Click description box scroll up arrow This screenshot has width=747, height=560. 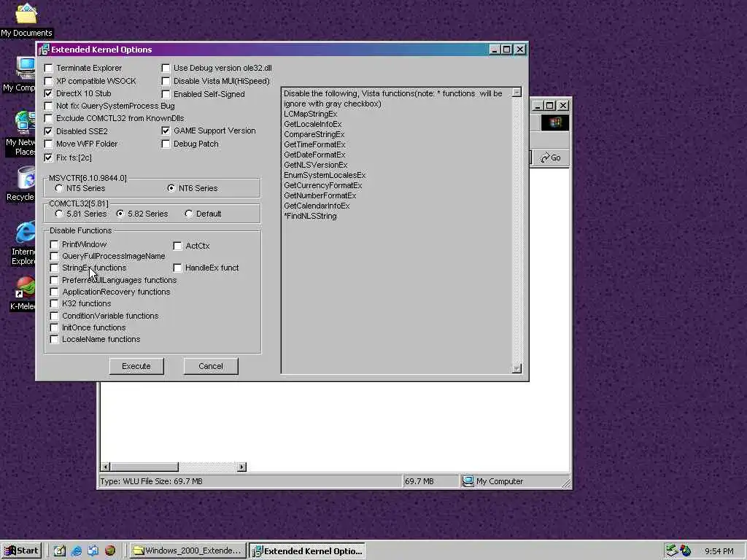(516, 93)
